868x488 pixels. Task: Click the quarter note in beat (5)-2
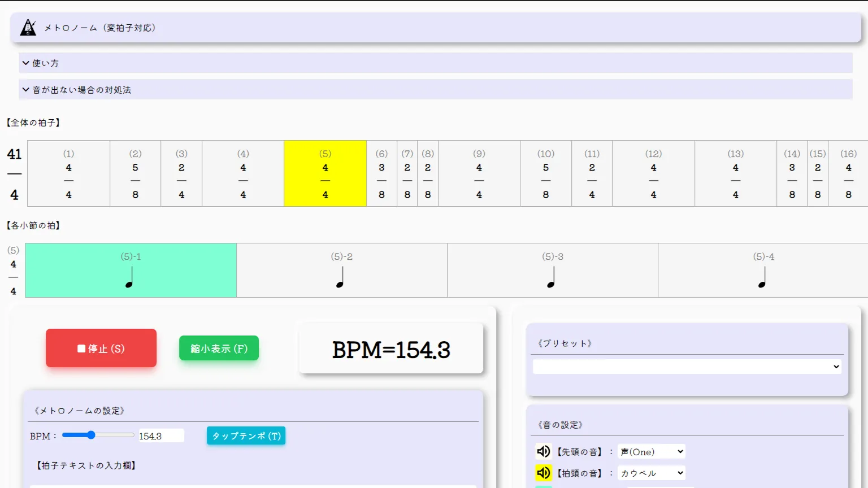pos(340,277)
